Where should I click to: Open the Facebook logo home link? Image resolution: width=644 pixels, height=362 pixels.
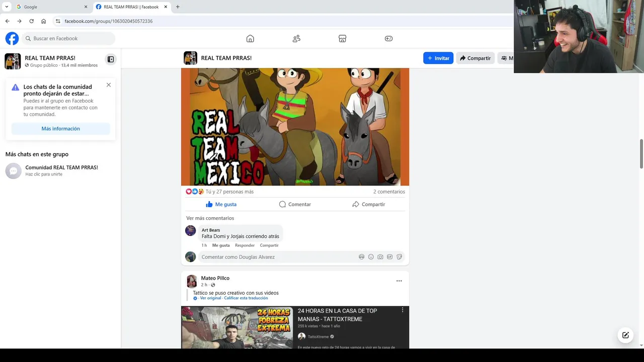point(12,38)
